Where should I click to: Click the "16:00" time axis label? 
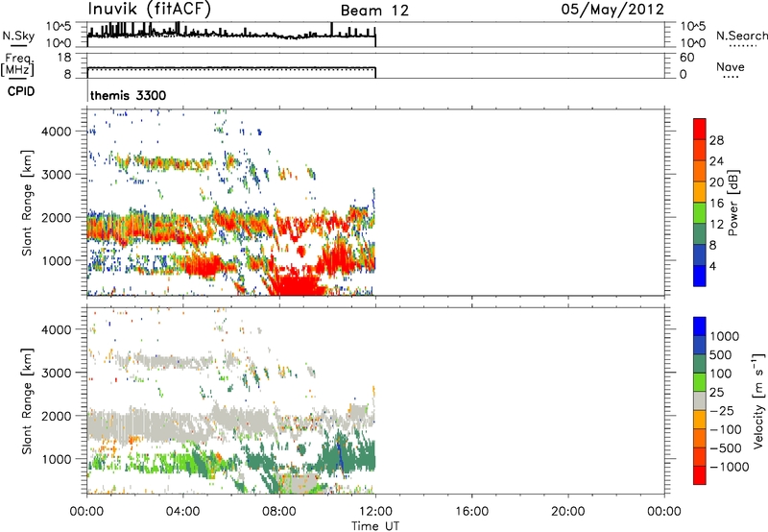coord(471,512)
